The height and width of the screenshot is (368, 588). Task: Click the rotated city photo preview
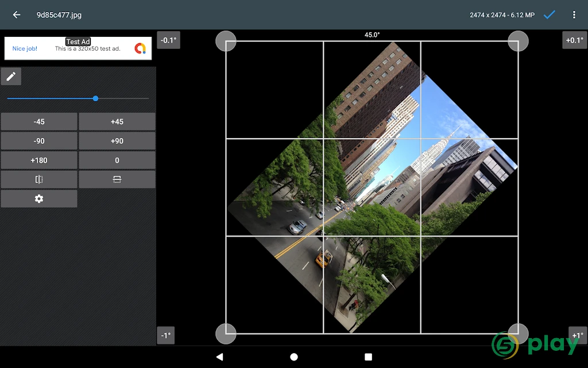point(372,187)
